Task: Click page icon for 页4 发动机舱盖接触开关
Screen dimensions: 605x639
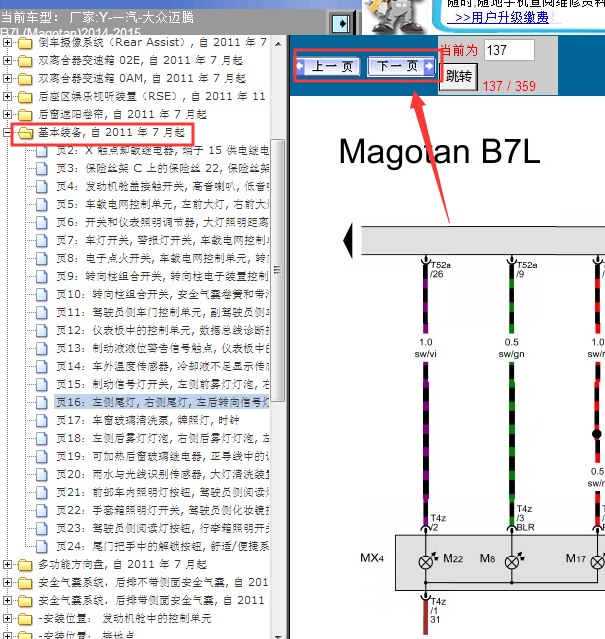Action: (42, 187)
